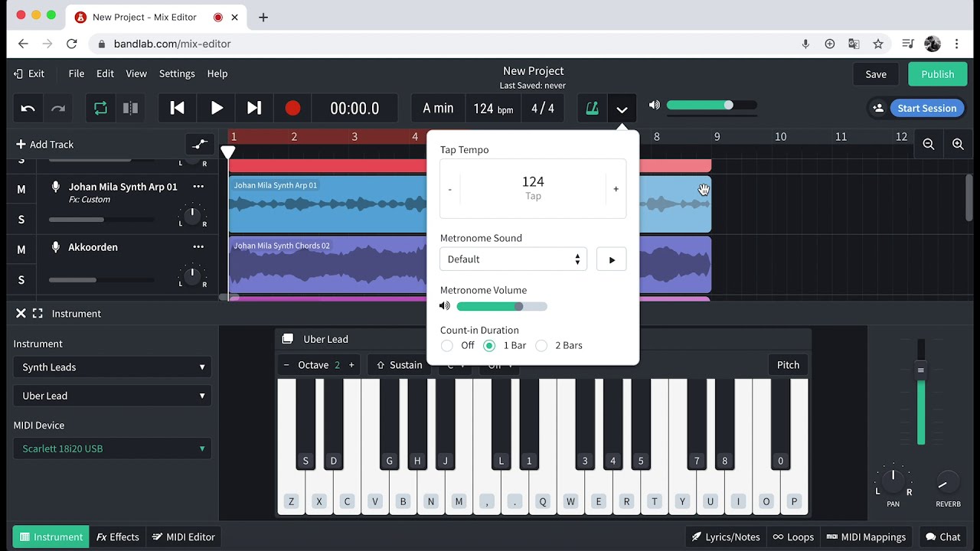The image size is (980, 551).
Task: Toggle automation curve button beside Add Track
Action: [x=200, y=144]
